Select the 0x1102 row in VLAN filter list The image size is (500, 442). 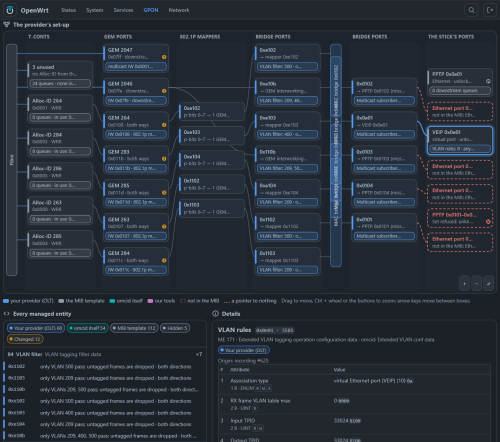pyautogui.click(x=105, y=366)
